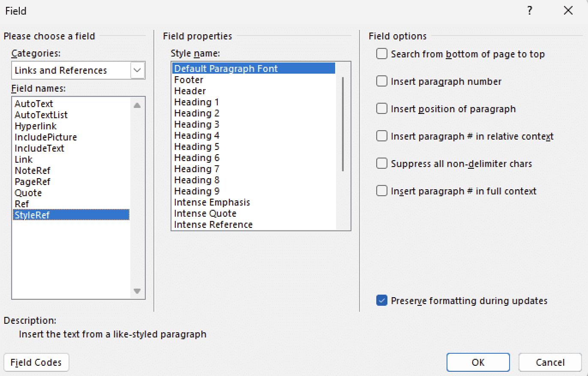The width and height of the screenshot is (588, 376).
Task: Check Suppress all non-delimiter chars
Action: (381, 164)
